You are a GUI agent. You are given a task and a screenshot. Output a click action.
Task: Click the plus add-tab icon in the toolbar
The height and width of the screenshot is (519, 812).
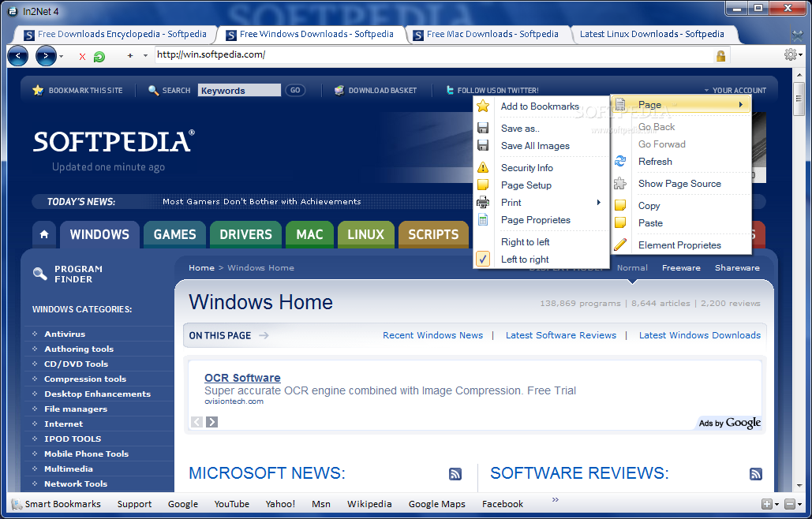pos(130,55)
